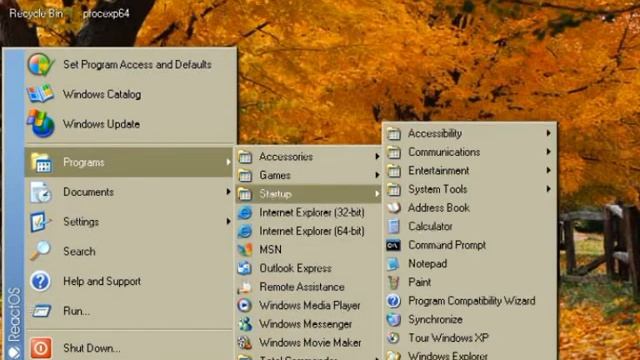Click the Windows Explorer entry
Image resolution: width=640 pixels, height=360 pixels.
coord(469,355)
